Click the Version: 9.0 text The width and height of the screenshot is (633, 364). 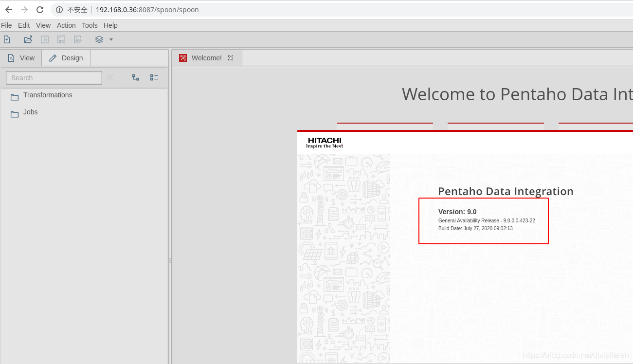[x=457, y=212]
